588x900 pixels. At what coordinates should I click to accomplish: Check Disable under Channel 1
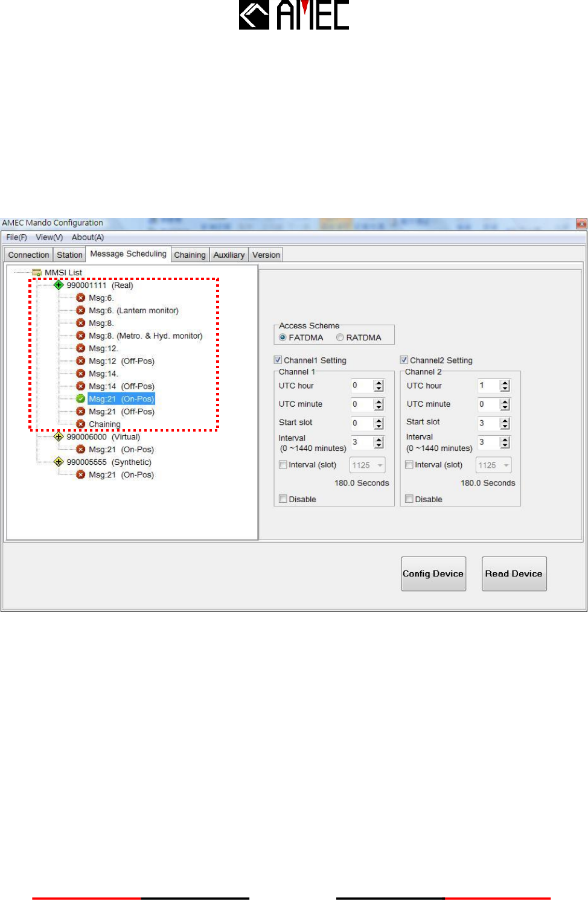[283, 499]
